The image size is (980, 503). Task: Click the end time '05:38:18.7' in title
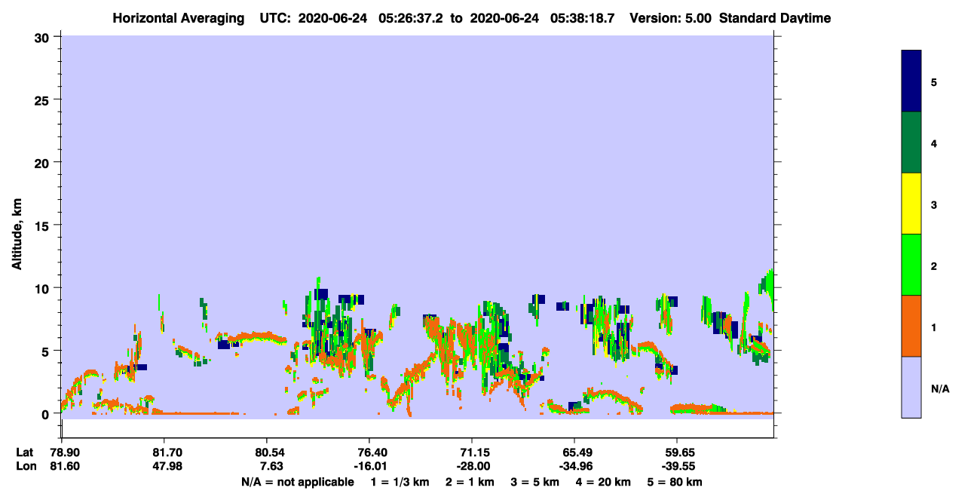[x=583, y=18]
